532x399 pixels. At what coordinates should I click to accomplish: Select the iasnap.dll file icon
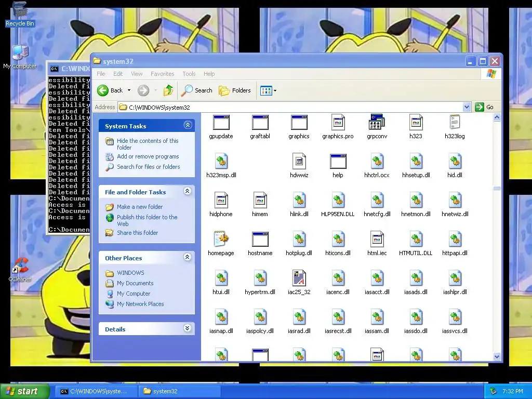(x=221, y=317)
